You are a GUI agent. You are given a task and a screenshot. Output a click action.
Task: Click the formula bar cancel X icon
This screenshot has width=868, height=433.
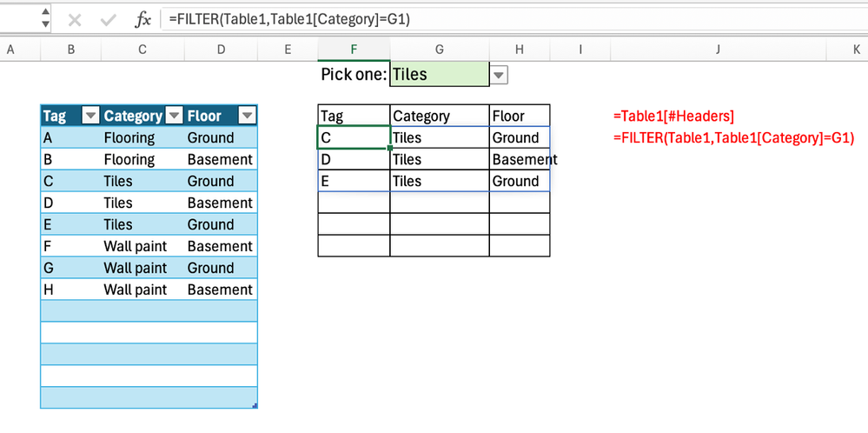(x=75, y=21)
